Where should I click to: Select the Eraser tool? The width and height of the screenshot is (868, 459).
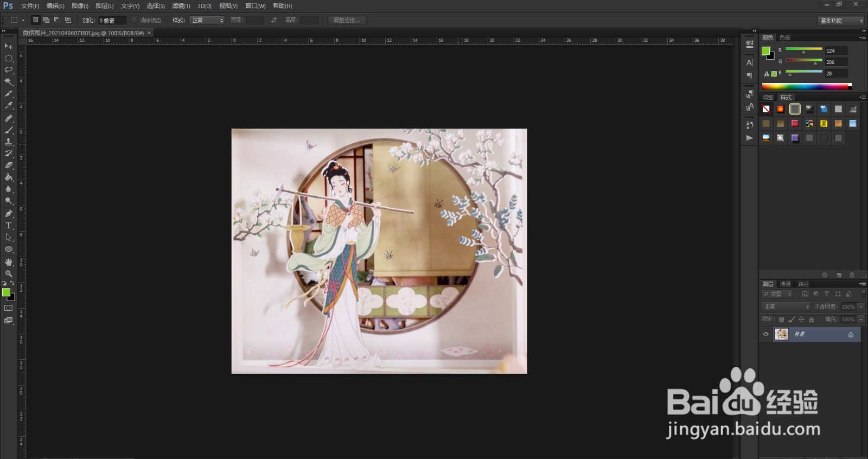coord(8,165)
